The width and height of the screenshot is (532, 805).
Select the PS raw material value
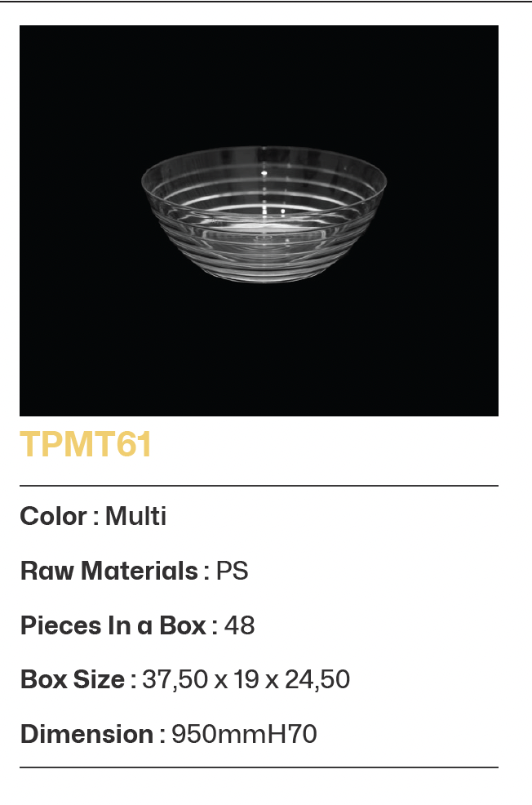tap(232, 571)
